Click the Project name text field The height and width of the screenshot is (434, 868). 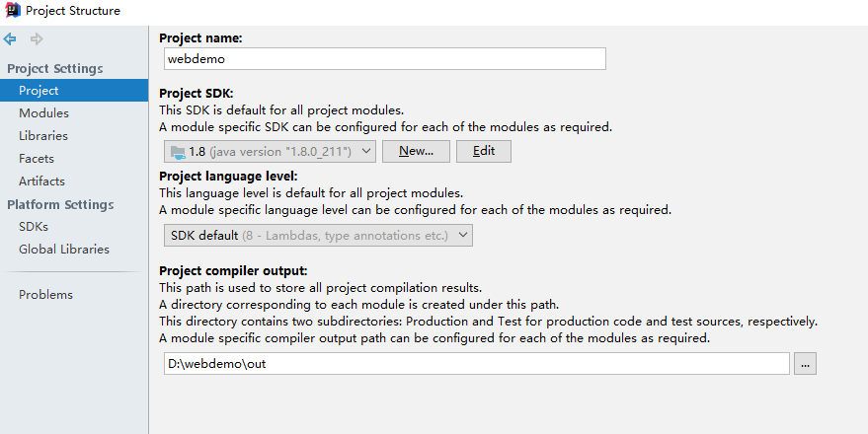pos(384,59)
